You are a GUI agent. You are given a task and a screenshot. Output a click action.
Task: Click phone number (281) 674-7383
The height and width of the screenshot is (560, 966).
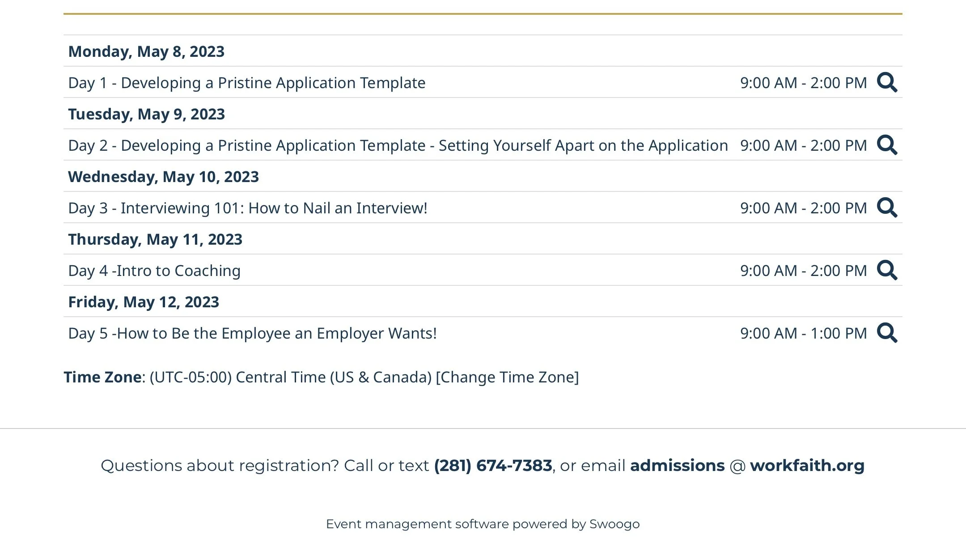pyautogui.click(x=493, y=466)
